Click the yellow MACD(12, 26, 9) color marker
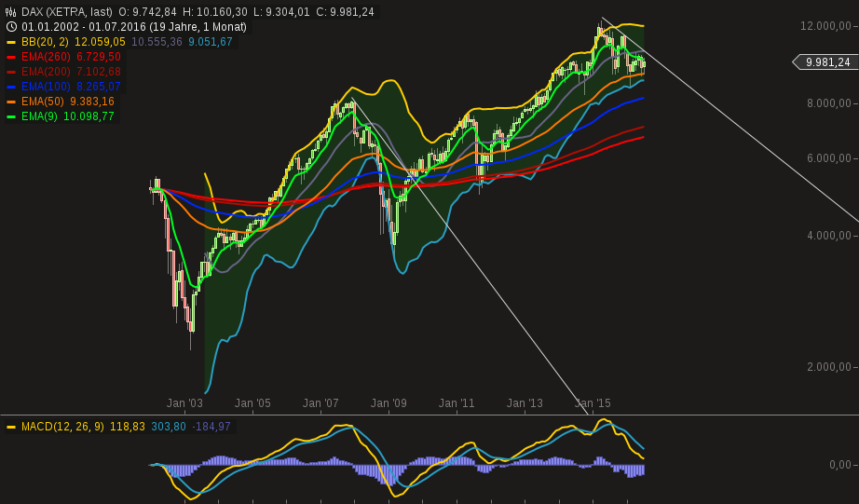 (11, 427)
